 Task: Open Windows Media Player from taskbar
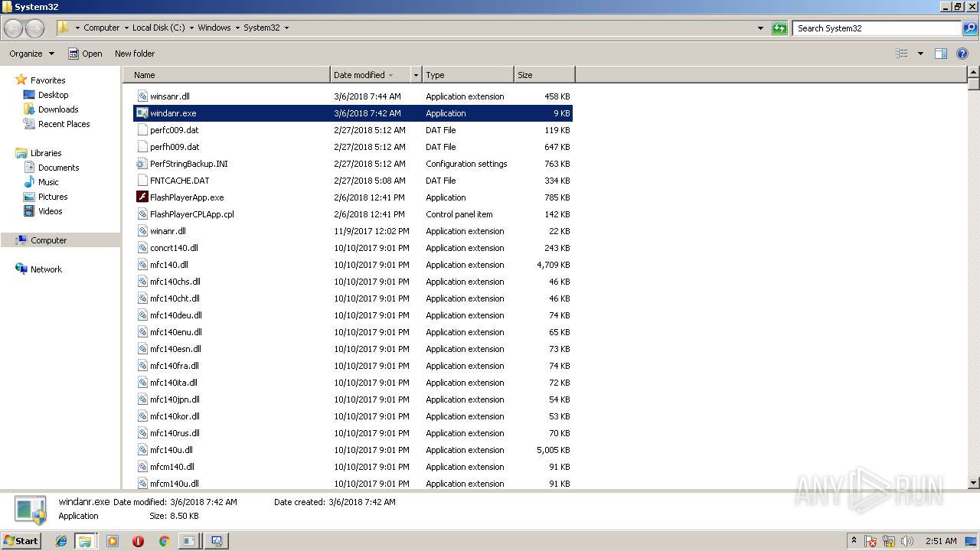(x=113, y=541)
